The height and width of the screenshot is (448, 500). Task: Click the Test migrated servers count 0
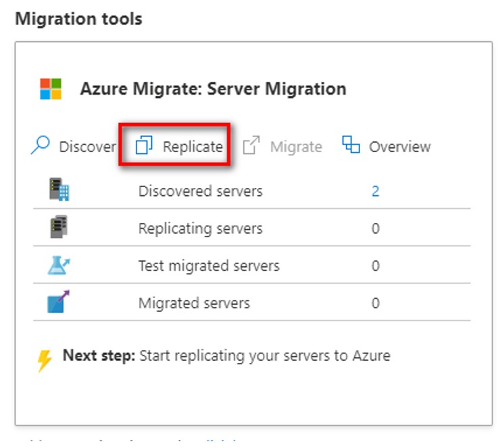[376, 266]
